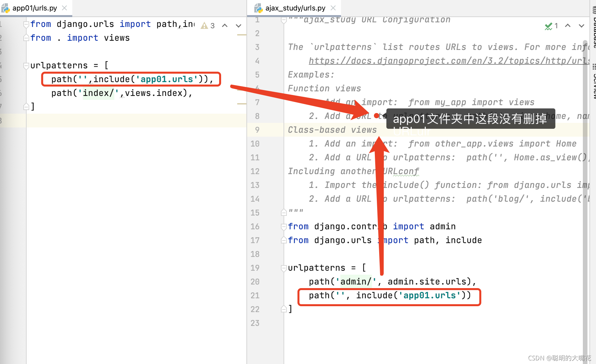Open the djangoproject docs URL in docstring
The image size is (596, 364).
449,61
